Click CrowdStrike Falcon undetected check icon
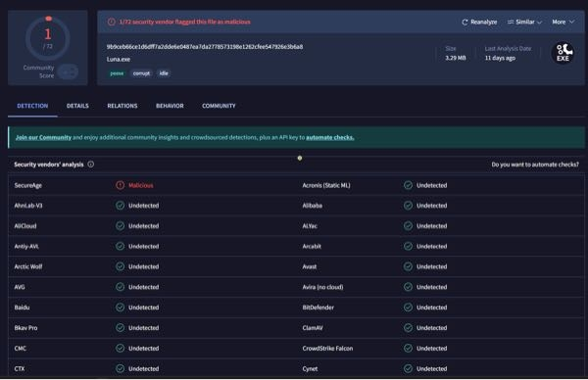 click(408, 348)
